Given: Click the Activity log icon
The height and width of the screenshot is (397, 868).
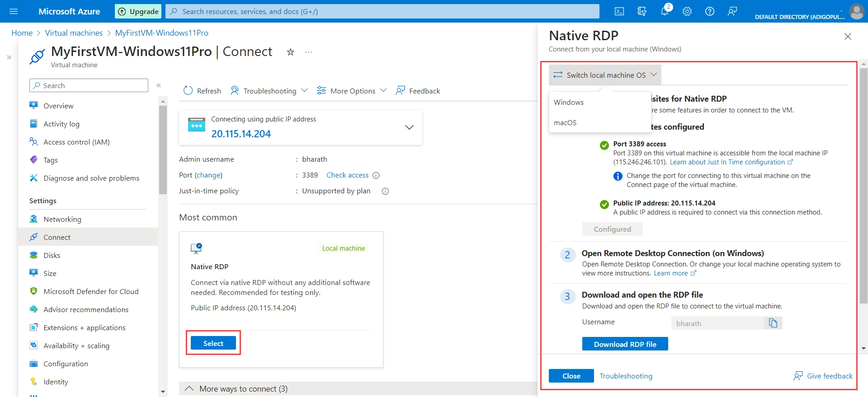Looking at the screenshot, I should [33, 123].
